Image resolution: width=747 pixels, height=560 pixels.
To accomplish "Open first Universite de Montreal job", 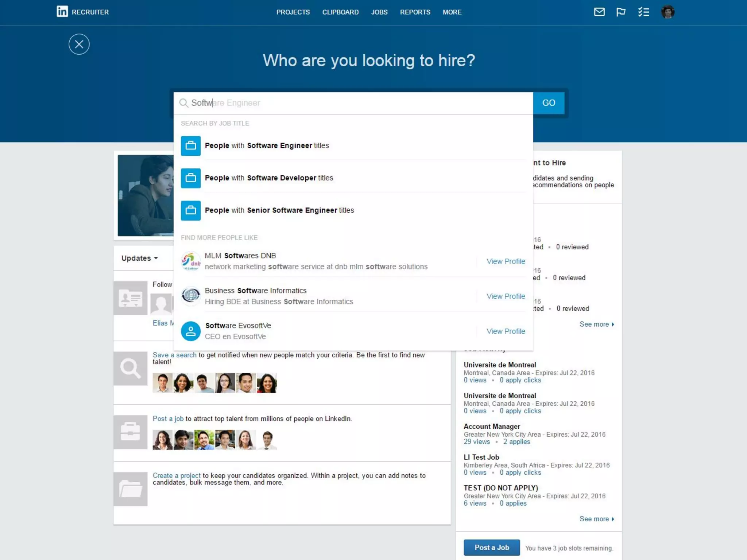I will pos(500,365).
